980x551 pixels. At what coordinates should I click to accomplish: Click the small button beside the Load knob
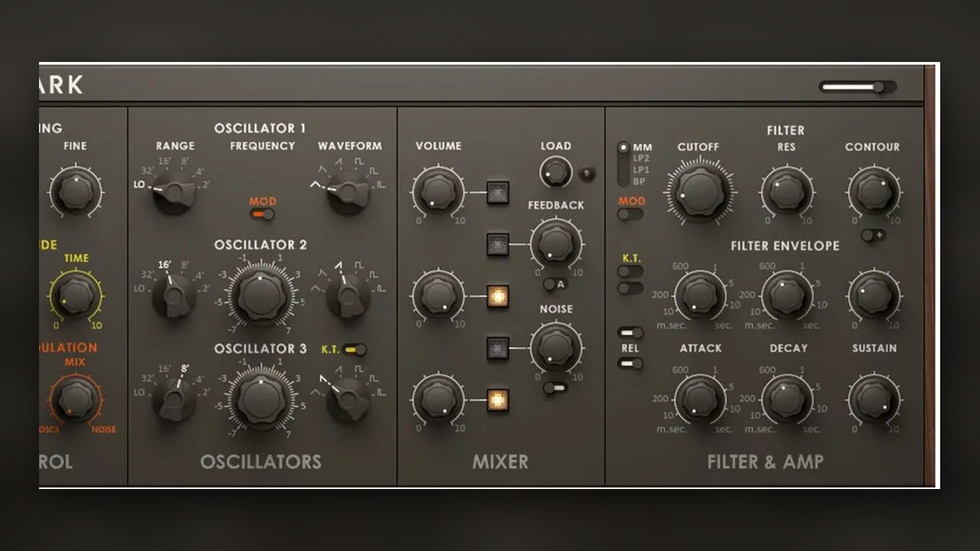[x=587, y=174]
